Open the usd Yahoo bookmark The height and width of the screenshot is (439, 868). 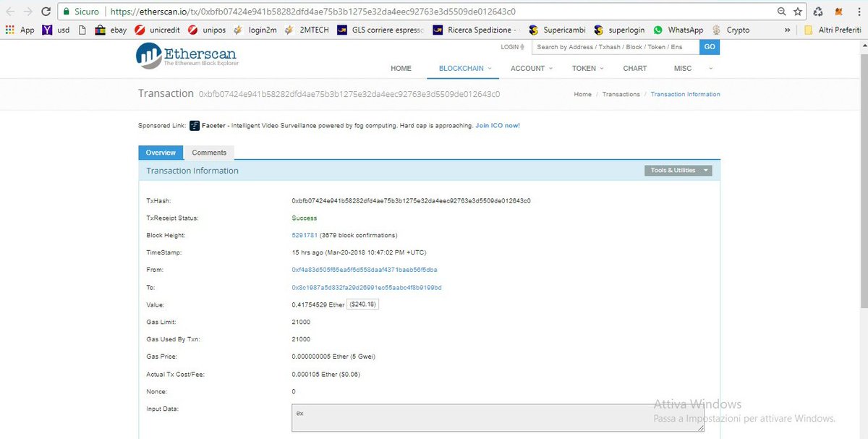56,30
